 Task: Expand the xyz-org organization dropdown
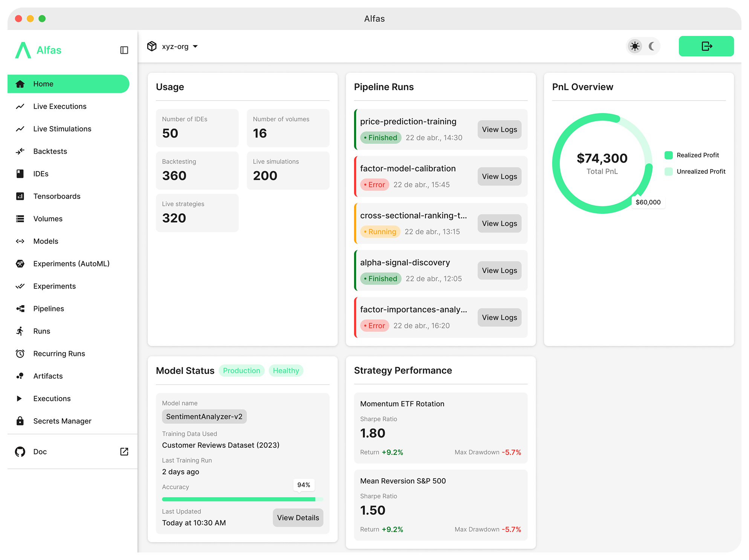(195, 46)
